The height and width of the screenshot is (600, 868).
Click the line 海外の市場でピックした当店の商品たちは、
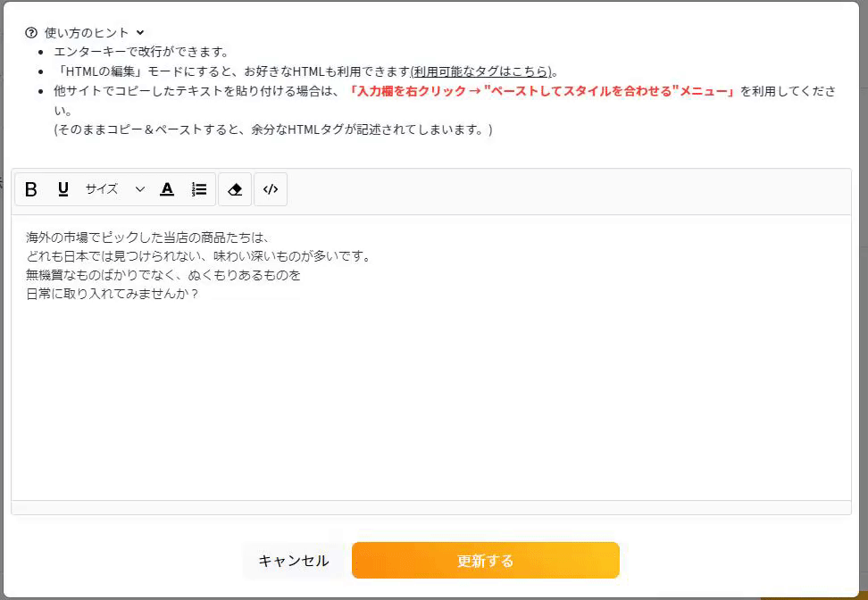147,237
